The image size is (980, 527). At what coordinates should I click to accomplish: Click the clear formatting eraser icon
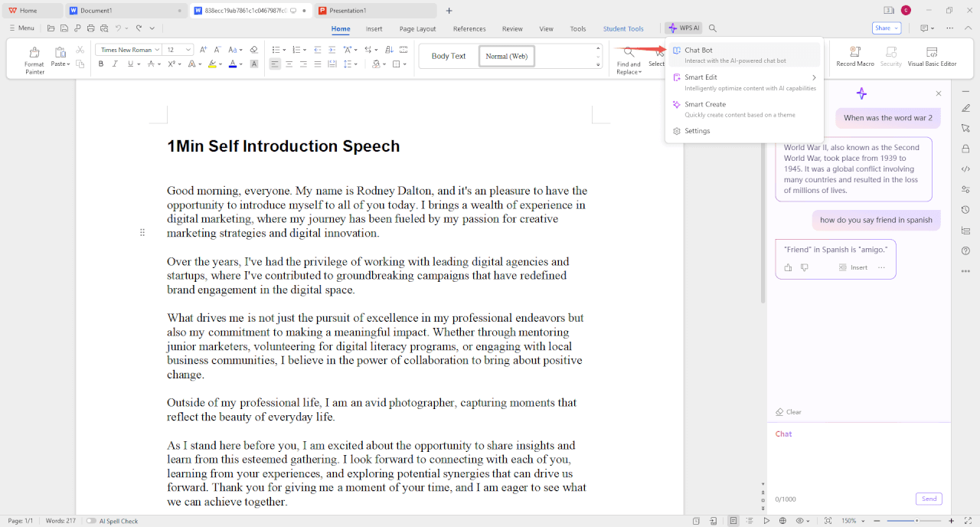(254, 50)
